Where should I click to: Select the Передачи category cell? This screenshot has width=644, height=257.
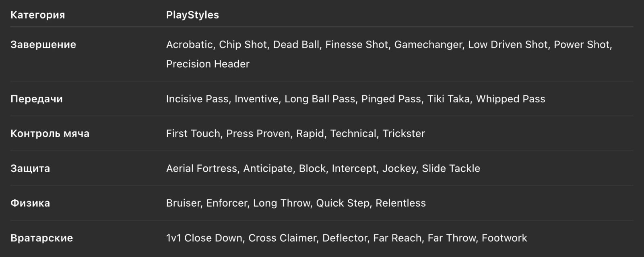pos(37,99)
